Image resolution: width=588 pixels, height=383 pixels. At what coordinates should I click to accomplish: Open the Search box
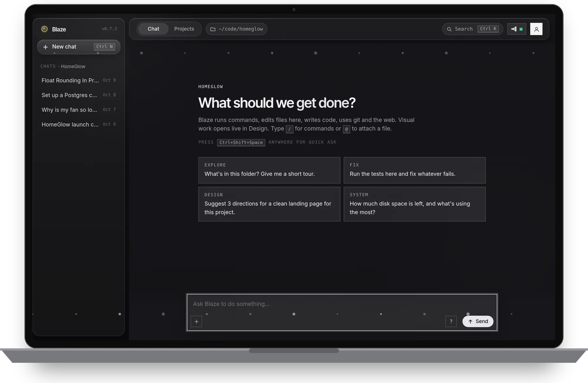tap(472, 29)
